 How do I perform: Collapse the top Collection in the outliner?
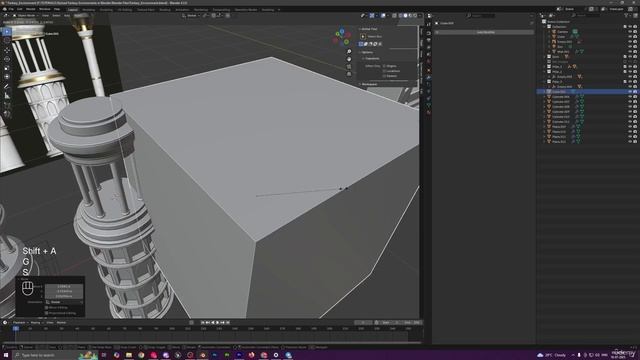(x=545, y=27)
